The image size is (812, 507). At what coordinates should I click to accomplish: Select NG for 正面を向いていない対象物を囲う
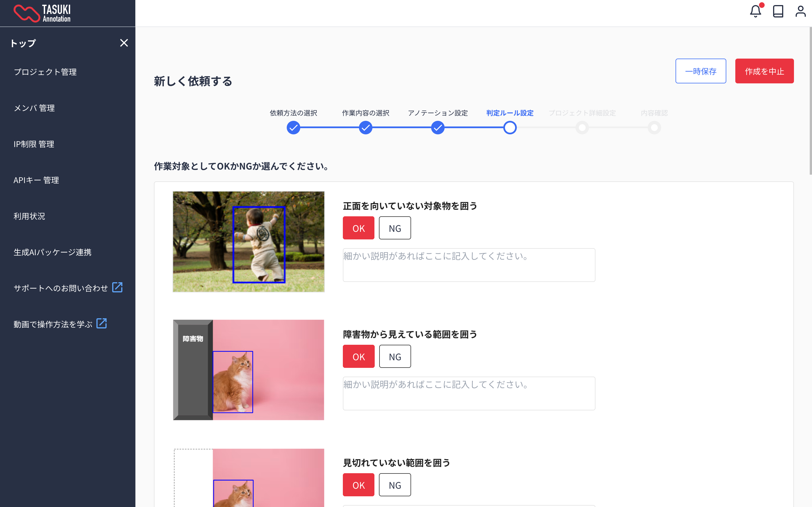[395, 228]
